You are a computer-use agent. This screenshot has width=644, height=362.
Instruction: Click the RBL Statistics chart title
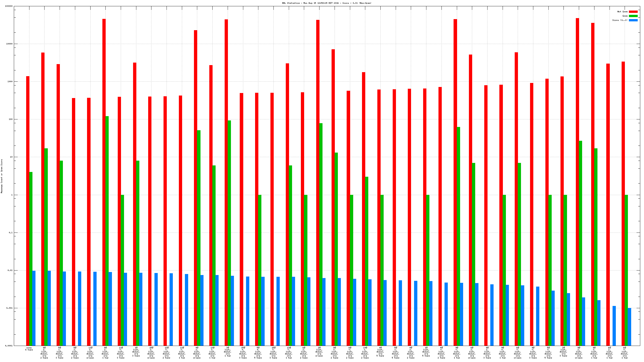327,3
